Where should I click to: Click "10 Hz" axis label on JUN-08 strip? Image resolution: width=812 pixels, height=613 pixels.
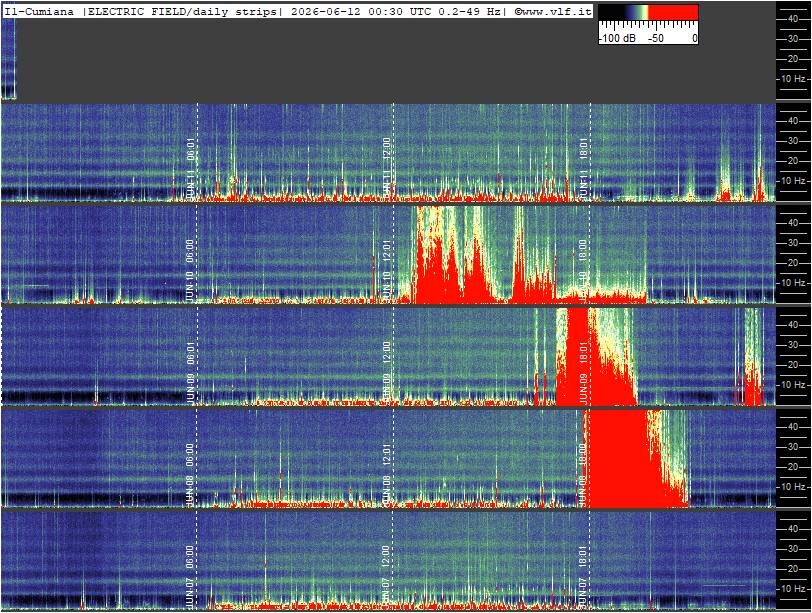[x=793, y=487]
